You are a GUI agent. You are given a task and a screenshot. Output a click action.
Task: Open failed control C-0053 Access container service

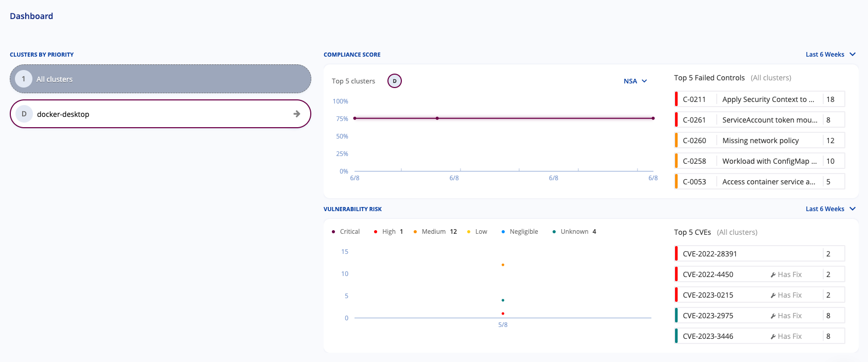click(759, 182)
